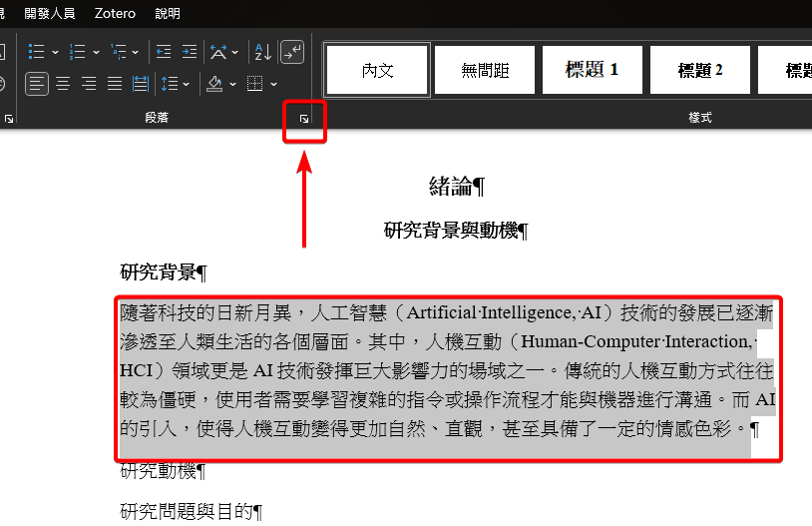The width and height of the screenshot is (812, 526).
Task: Toggle justify alignment
Action: [x=115, y=84]
